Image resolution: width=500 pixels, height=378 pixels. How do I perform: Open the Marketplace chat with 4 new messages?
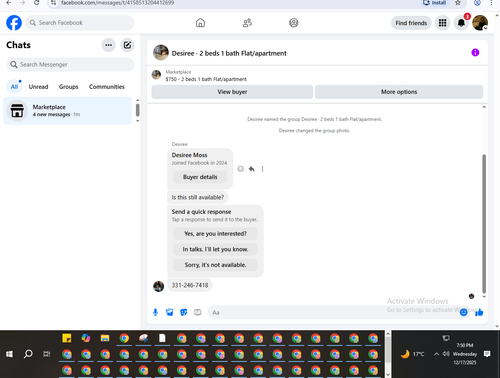(67, 111)
